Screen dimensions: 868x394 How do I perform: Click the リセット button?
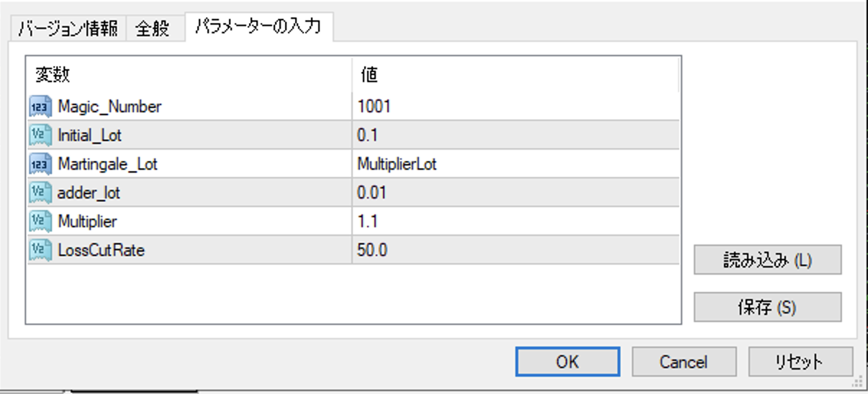pos(800,362)
